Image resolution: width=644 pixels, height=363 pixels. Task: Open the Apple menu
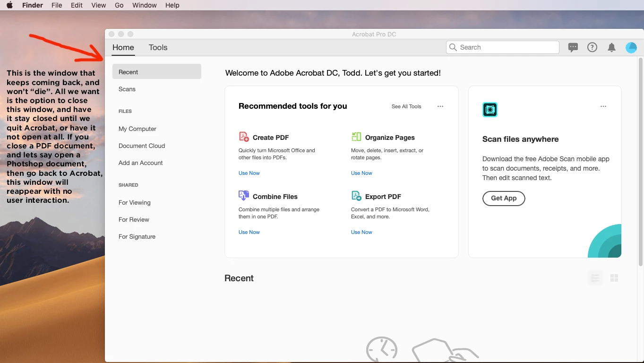point(9,5)
